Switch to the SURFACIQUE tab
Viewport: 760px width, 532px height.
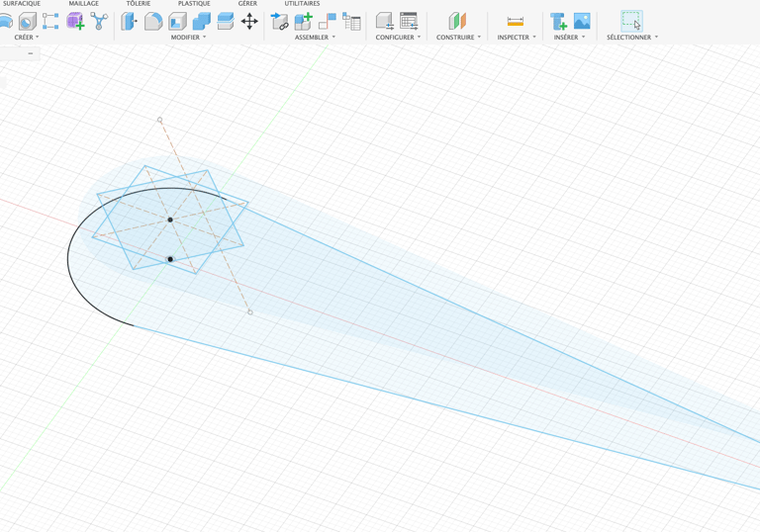click(x=22, y=3)
